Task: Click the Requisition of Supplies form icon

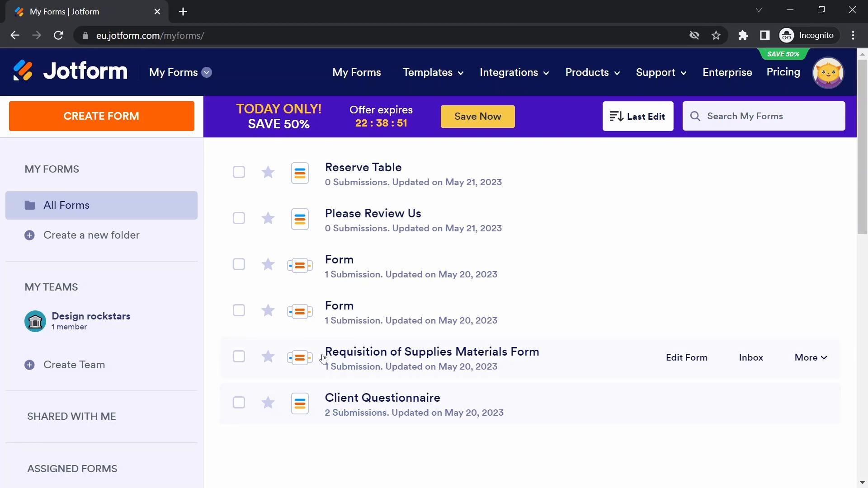Action: 301,357
